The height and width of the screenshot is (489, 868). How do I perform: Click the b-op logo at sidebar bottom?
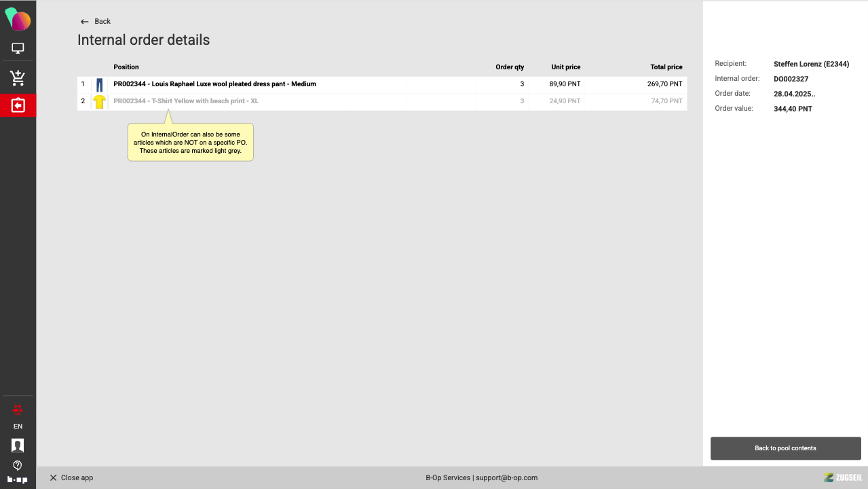click(18, 479)
